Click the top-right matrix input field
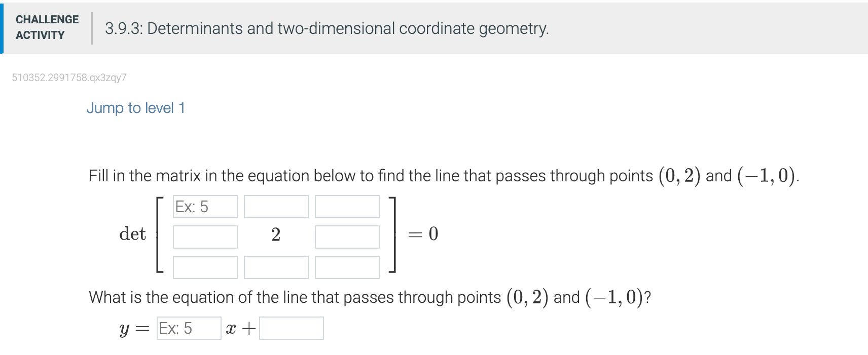The image size is (868, 355). (x=347, y=207)
